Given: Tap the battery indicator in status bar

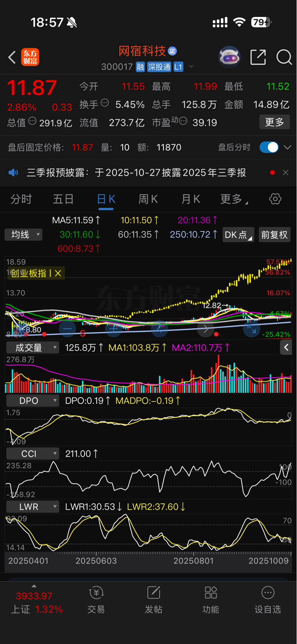Looking at the screenshot, I should click(x=261, y=22).
